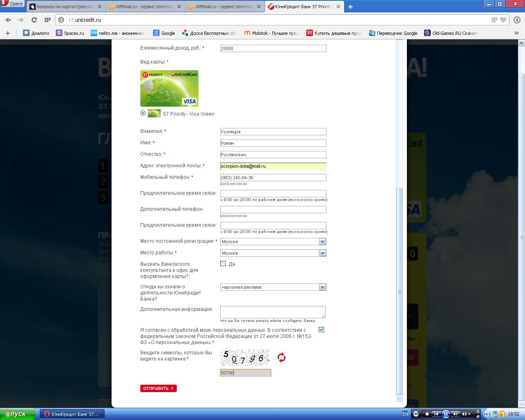The height and width of the screenshot is (420, 525).
Task: Click the Имя field containing Роман
Action: click(x=273, y=143)
